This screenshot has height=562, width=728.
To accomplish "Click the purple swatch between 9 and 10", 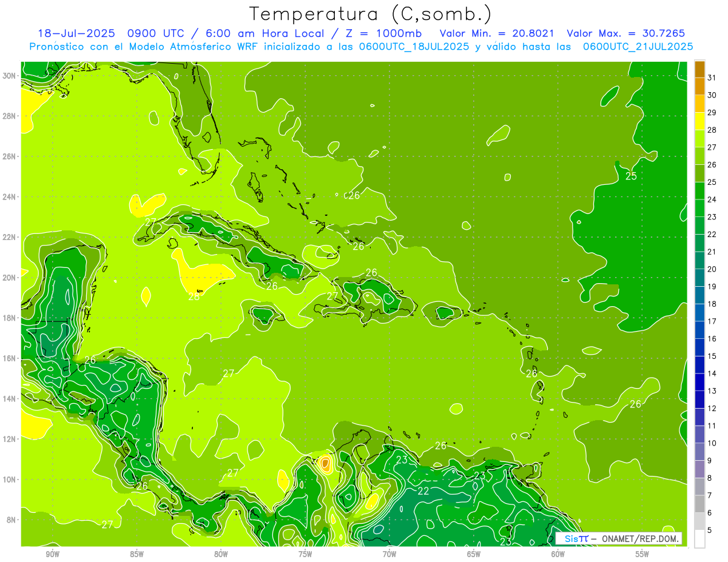I will pos(699,452).
